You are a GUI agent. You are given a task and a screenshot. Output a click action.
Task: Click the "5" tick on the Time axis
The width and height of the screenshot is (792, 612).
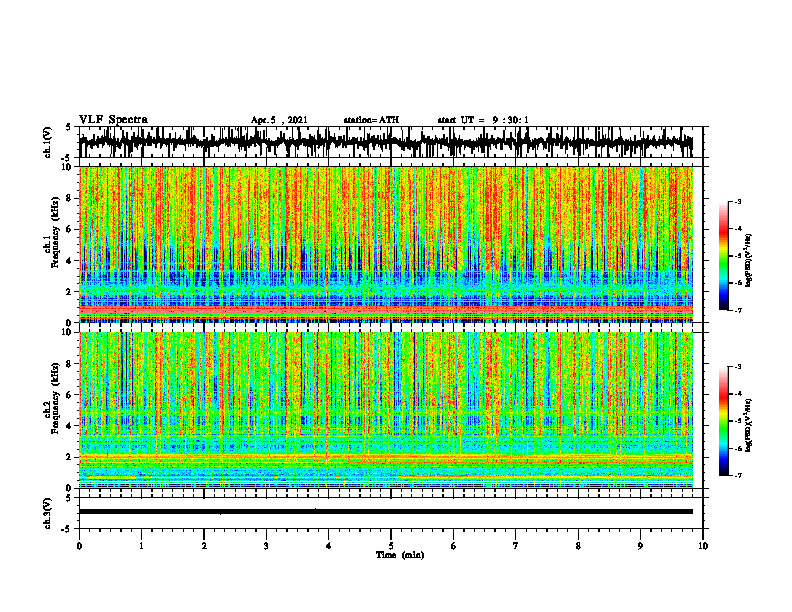(x=391, y=546)
